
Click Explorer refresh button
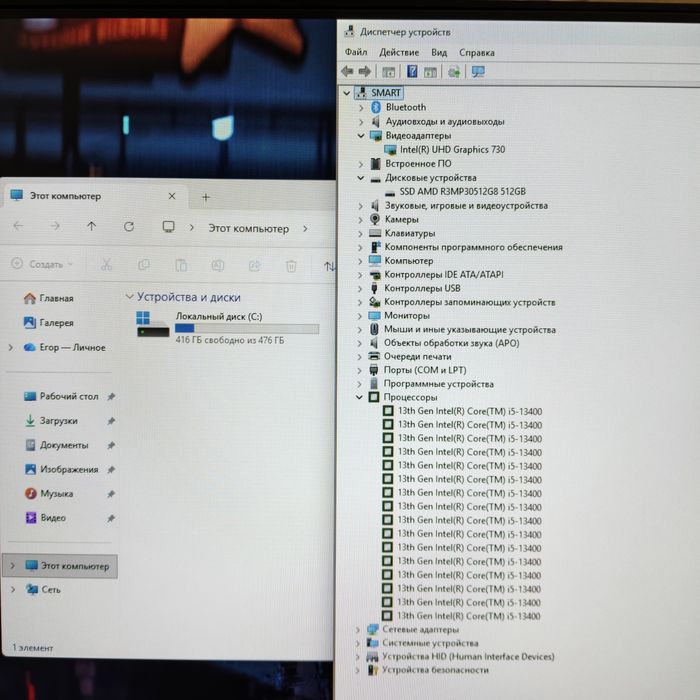[x=129, y=227]
